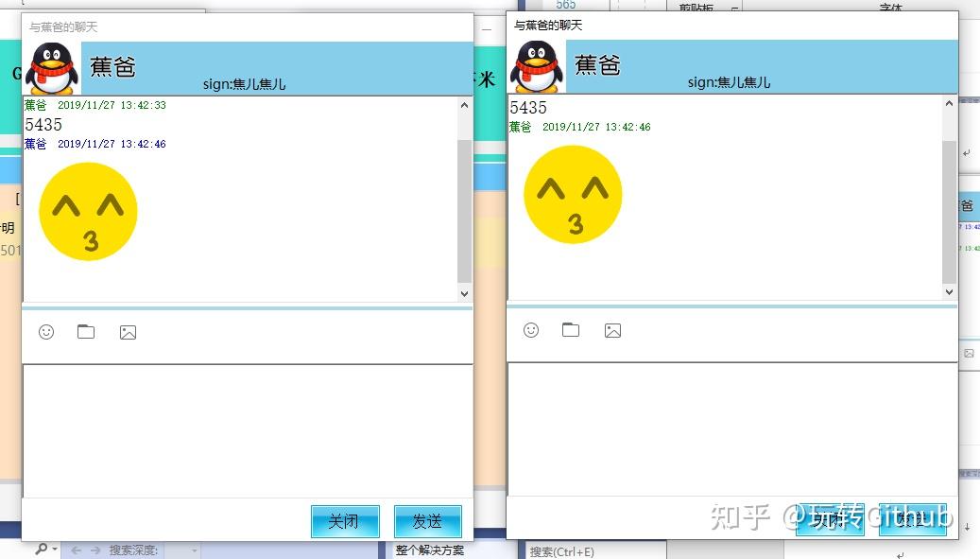The width and height of the screenshot is (980, 559).
Task: Click kiss emoji image in right chat
Action: click(573, 195)
